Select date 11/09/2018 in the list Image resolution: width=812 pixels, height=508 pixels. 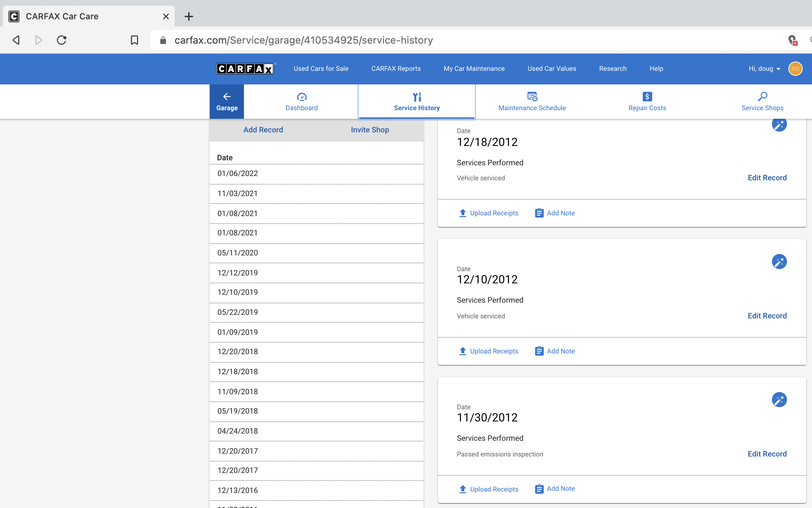coord(317,392)
